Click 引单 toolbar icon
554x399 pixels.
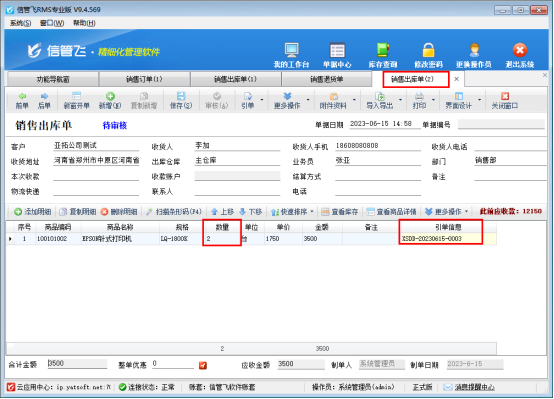coord(248,101)
